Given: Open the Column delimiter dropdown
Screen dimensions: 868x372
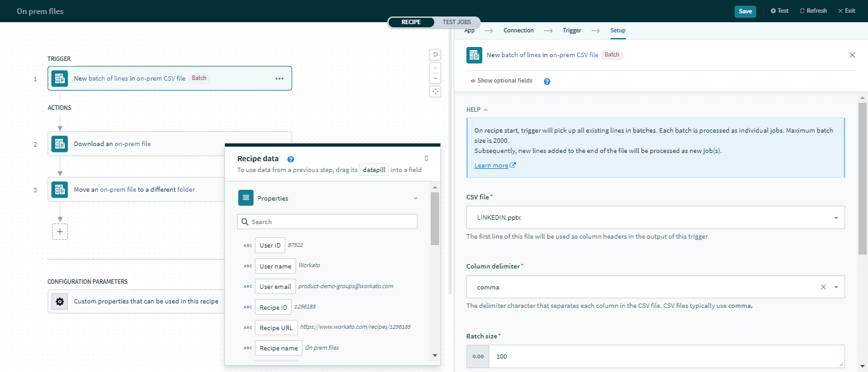Looking at the screenshot, I should 836,287.
